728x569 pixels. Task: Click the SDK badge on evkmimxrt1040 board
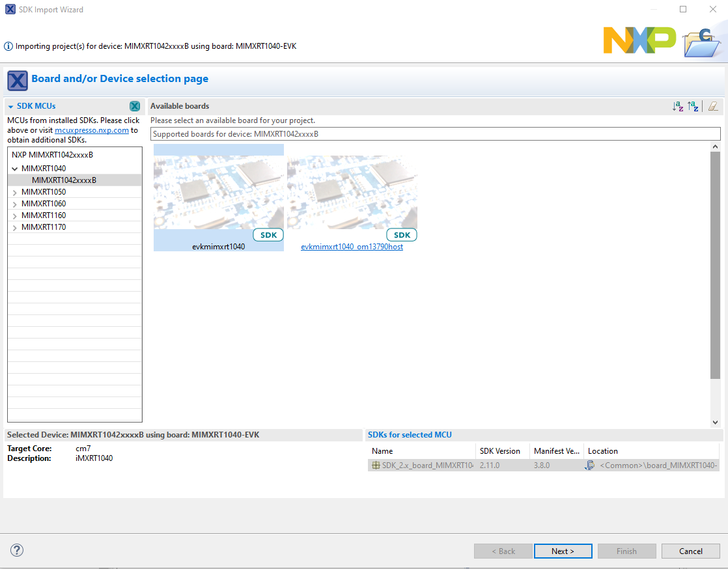coord(268,235)
